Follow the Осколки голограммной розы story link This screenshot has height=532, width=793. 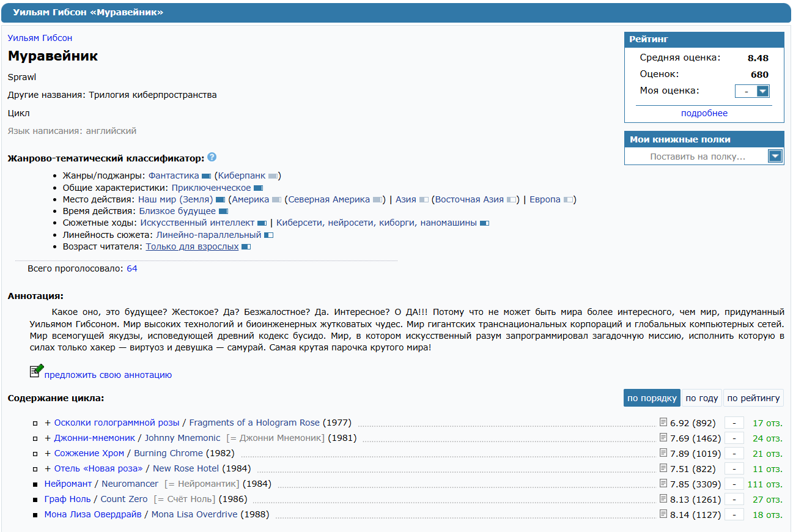click(117, 423)
